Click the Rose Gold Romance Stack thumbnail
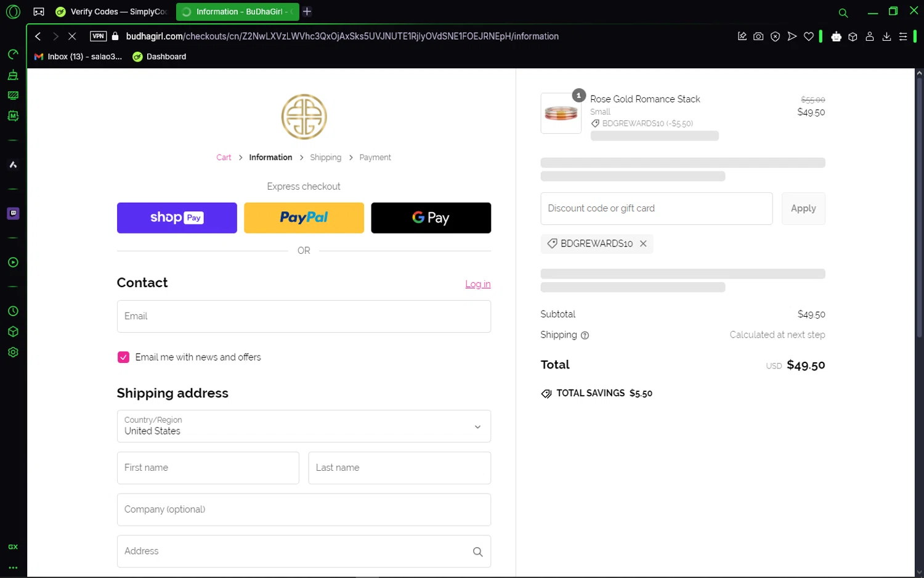Screen dimensions: 924x578 (x=561, y=113)
